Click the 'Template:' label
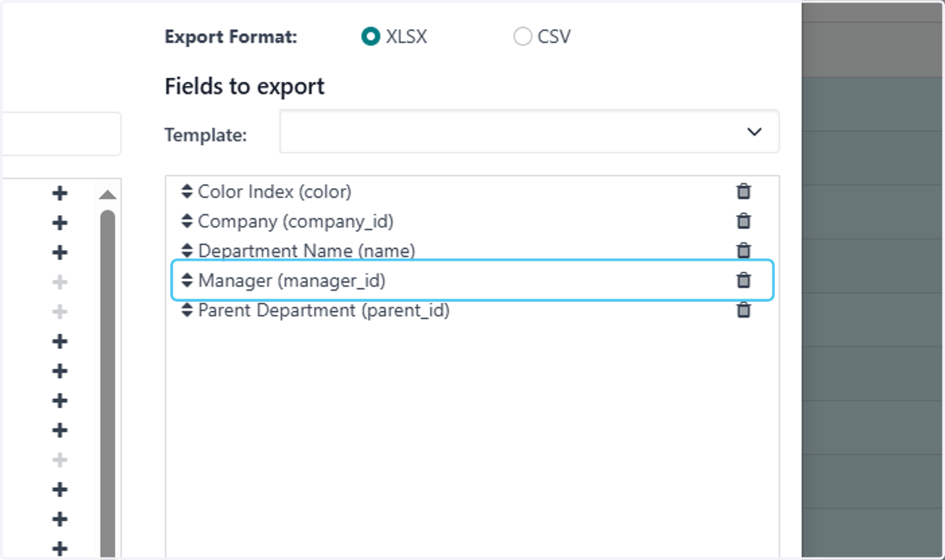 click(x=206, y=135)
